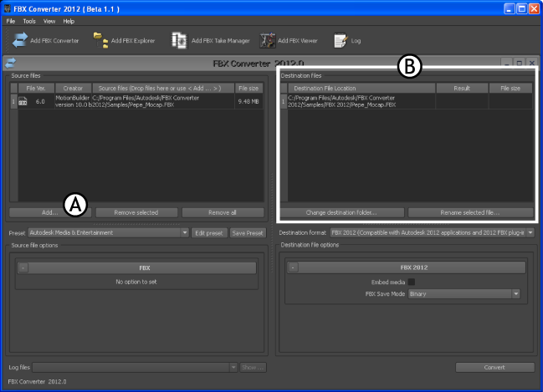This screenshot has width=543, height=392.
Task: Click the Creator column header
Action: [73, 89]
